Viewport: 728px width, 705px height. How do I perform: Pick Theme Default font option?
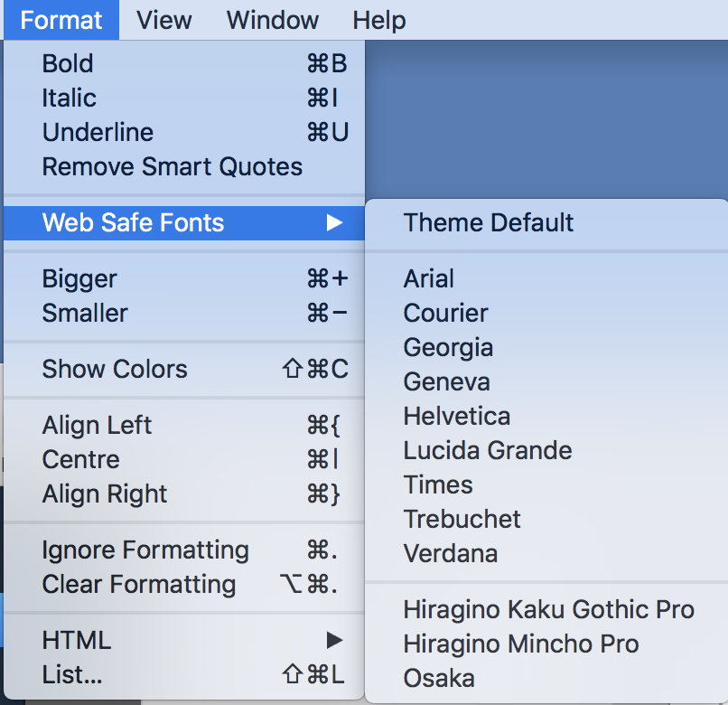546,222
